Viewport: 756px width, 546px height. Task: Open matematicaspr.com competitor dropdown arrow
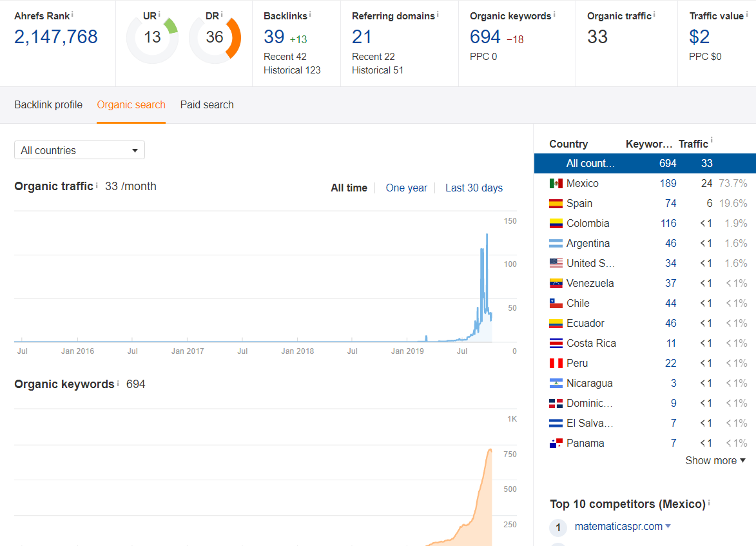pos(668,526)
